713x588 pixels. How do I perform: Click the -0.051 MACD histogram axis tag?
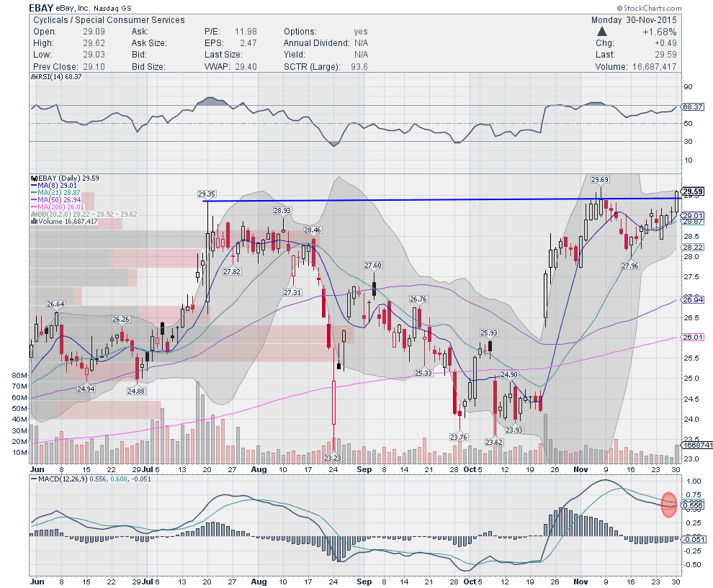click(694, 539)
